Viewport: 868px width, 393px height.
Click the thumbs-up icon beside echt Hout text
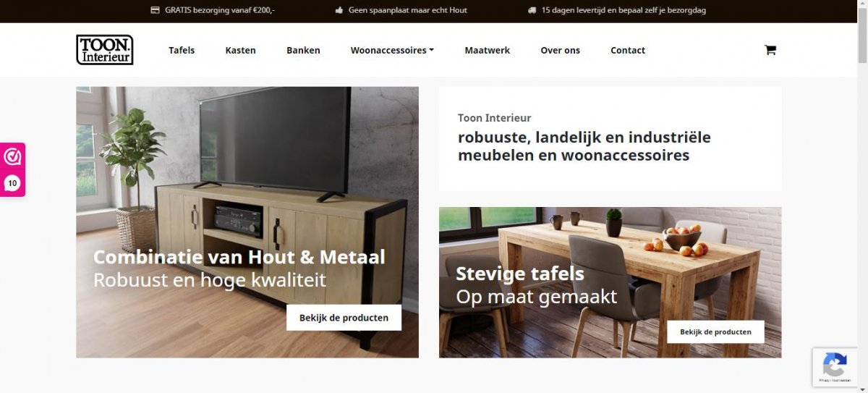tap(339, 10)
